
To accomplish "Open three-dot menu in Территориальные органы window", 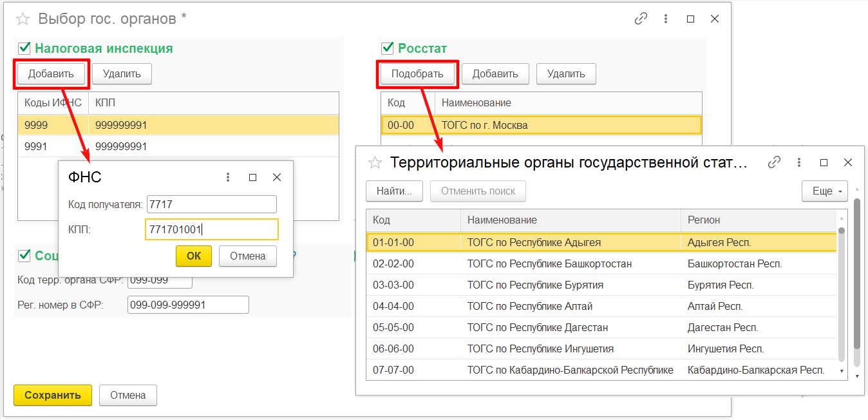I will point(799,163).
